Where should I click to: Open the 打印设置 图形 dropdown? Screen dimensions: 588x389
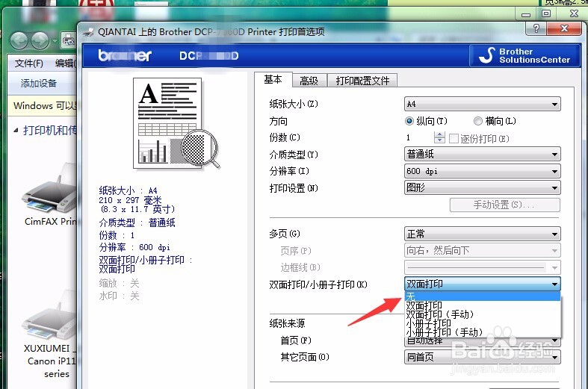click(482, 187)
